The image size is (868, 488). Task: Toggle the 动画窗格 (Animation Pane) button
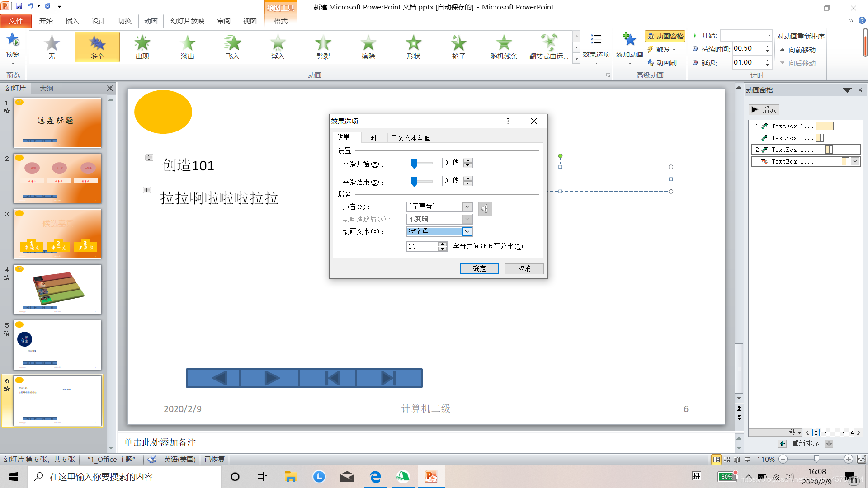click(665, 36)
